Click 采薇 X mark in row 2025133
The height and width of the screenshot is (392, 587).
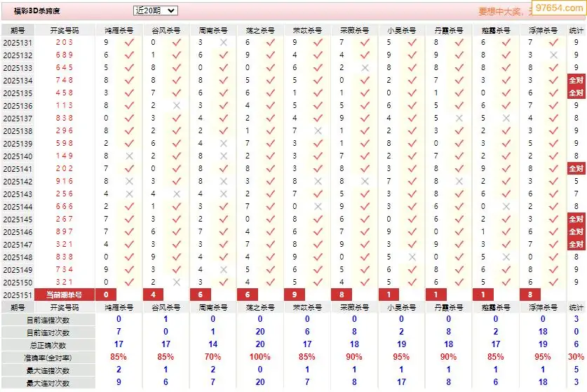coord(365,68)
